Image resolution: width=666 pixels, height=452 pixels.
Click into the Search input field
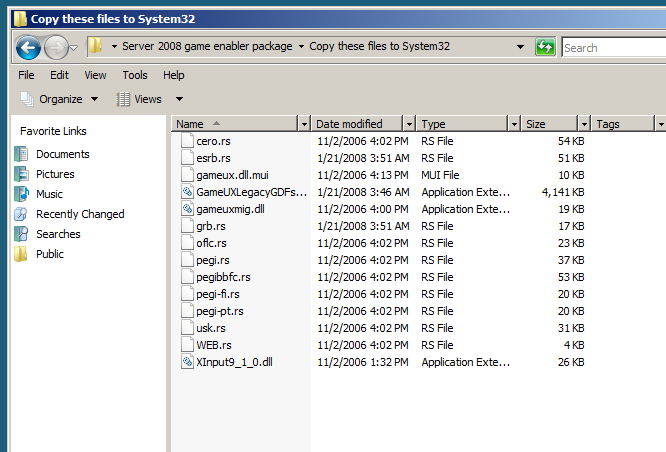pos(610,47)
